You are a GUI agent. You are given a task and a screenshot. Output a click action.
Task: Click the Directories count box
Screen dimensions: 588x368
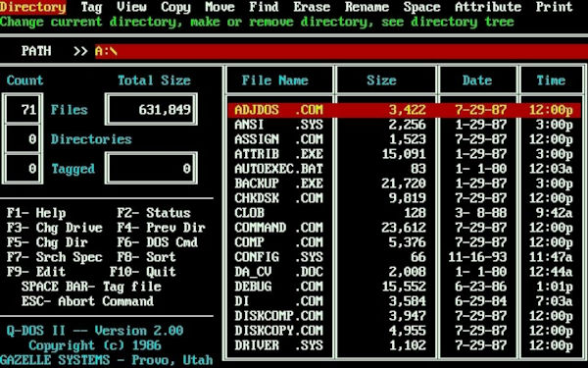tap(23, 139)
